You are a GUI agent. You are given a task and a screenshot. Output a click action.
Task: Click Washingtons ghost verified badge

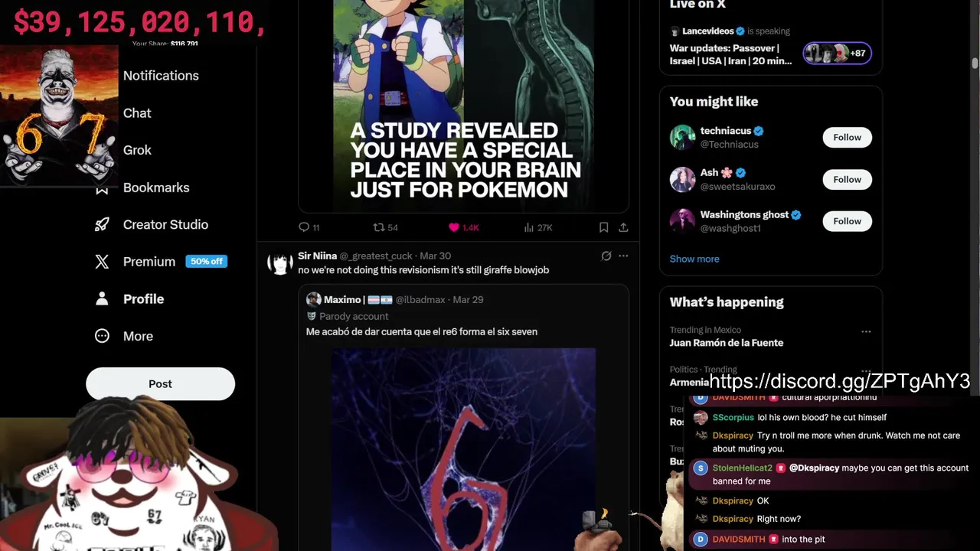pyautogui.click(x=796, y=215)
